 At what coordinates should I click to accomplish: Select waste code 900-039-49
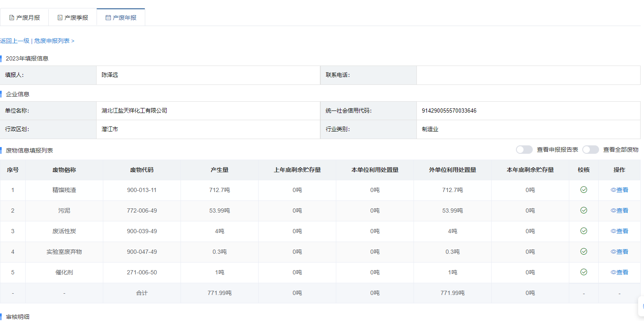[142, 231]
